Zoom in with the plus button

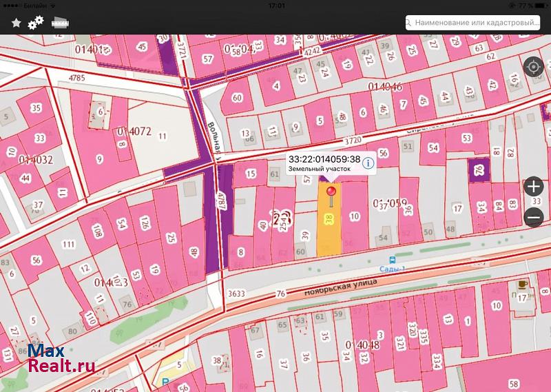pos(534,186)
